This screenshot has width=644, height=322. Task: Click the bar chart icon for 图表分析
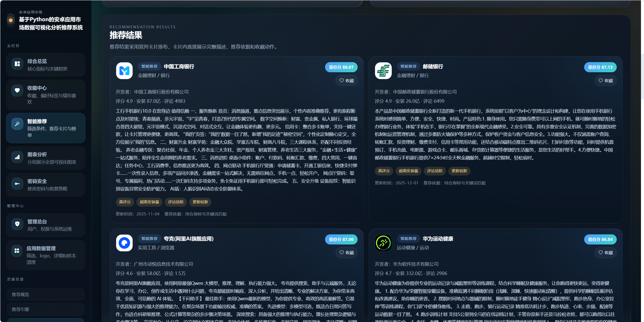pos(17,157)
